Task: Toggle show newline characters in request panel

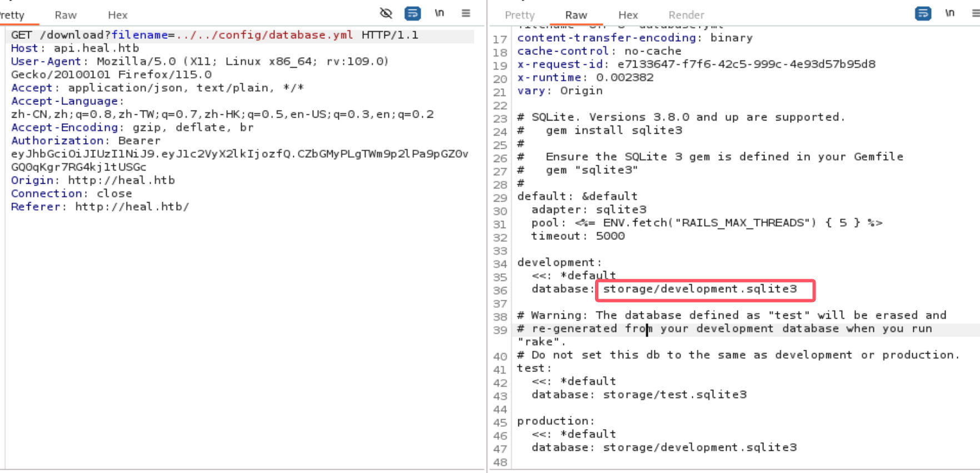Action: [x=439, y=13]
